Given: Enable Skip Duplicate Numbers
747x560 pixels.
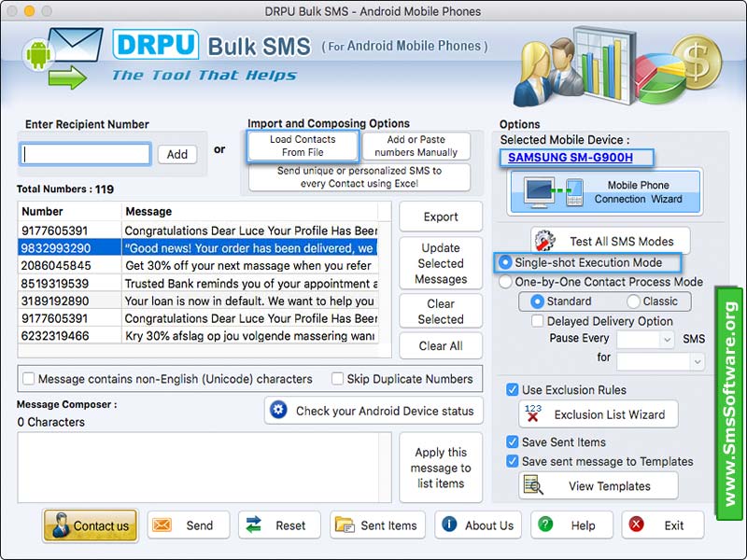Looking at the screenshot, I should (337, 379).
